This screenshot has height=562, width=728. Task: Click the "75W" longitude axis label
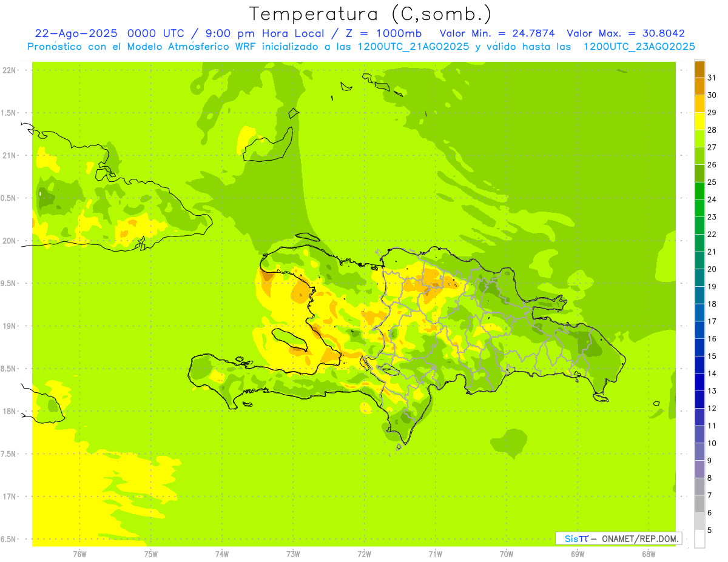151,554
